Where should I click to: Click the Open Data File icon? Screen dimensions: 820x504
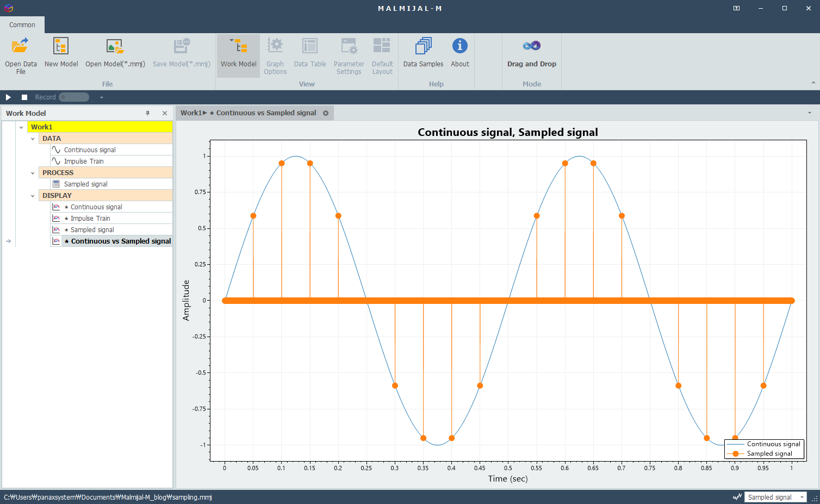click(21, 46)
